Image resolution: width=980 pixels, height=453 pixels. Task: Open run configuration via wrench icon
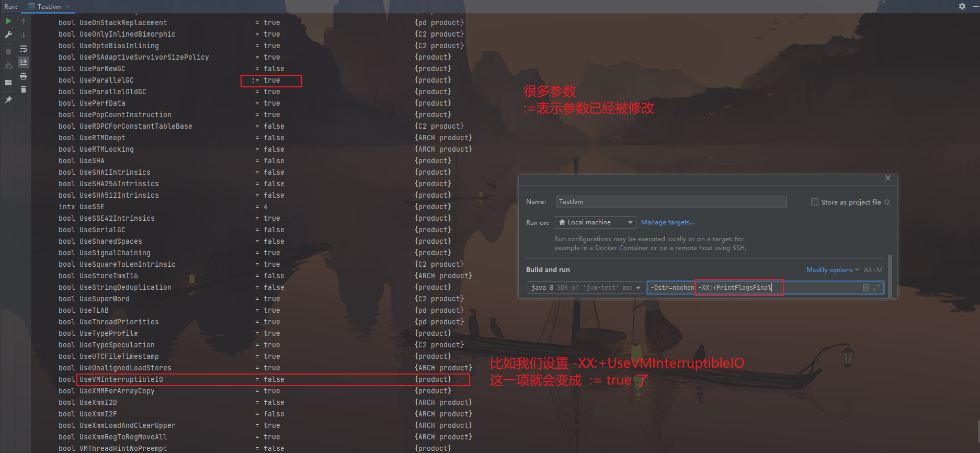[8, 35]
